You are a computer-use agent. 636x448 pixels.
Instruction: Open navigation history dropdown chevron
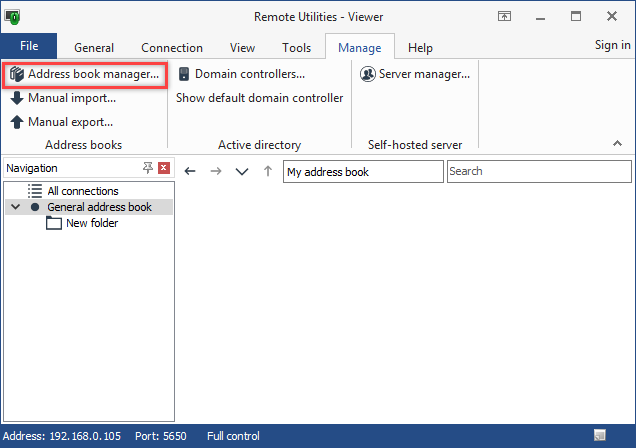pyautogui.click(x=241, y=172)
